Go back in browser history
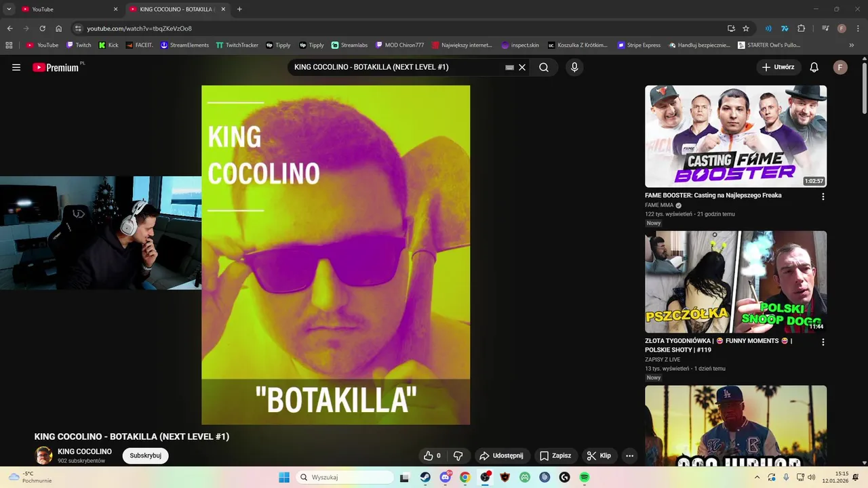 tap(9, 28)
